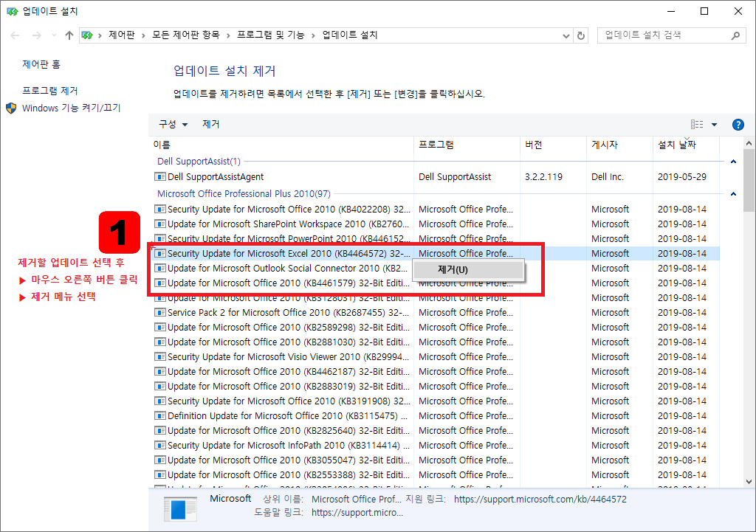Click the Dell SupportAssistAgent item icon
Screen dimensions: 756x532
[x=160, y=177]
